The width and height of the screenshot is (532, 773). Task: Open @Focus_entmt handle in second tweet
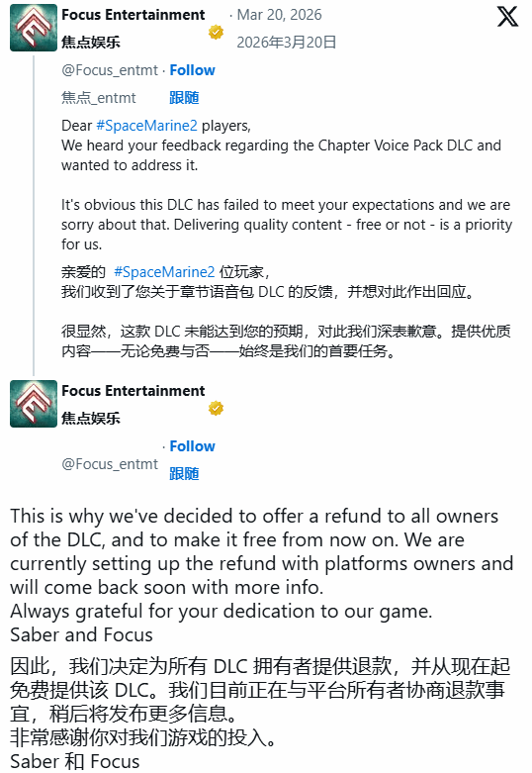coord(110,464)
